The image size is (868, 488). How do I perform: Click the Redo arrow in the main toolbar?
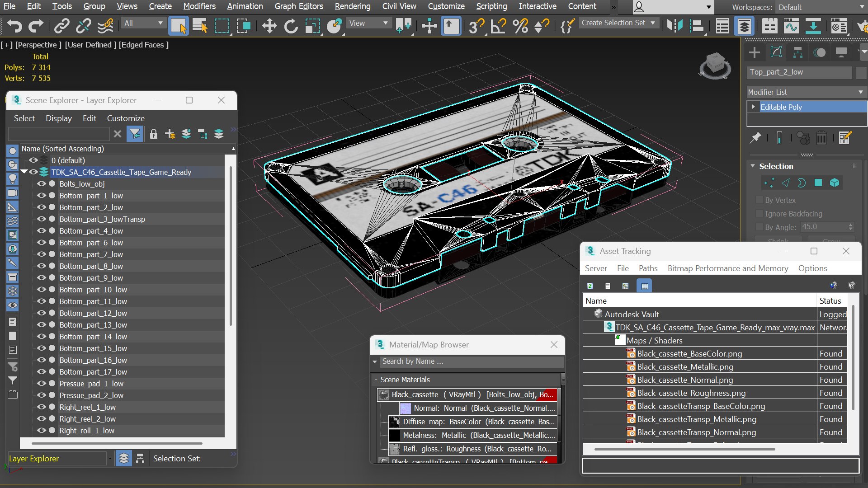[36, 26]
